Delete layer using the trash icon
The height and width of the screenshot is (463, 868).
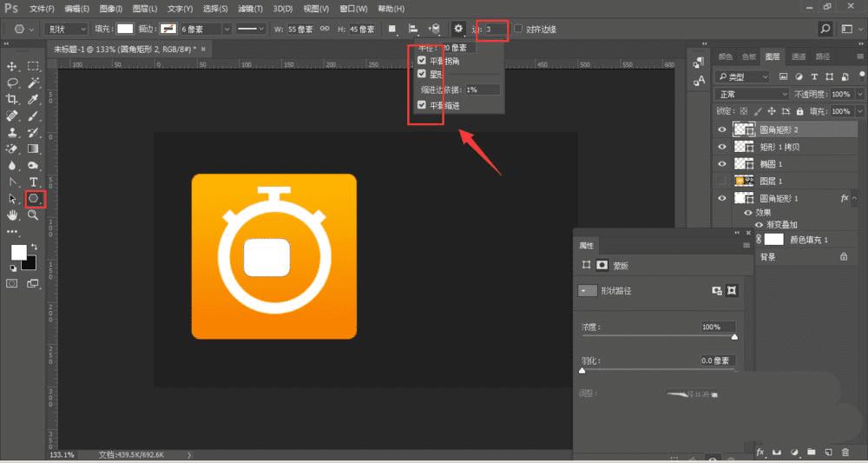(x=845, y=453)
